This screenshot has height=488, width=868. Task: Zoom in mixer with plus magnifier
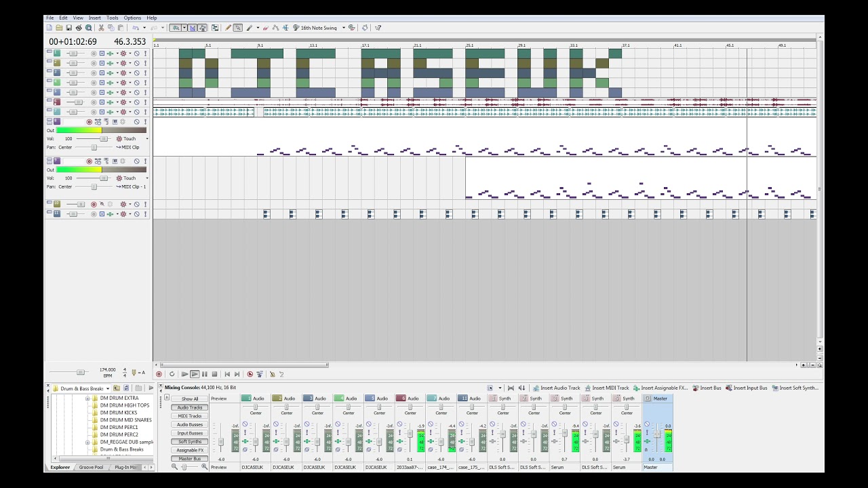(205, 467)
